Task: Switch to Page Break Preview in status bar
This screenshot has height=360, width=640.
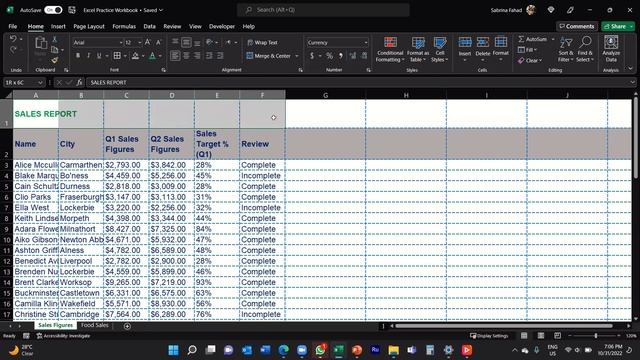Action: coord(558,336)
